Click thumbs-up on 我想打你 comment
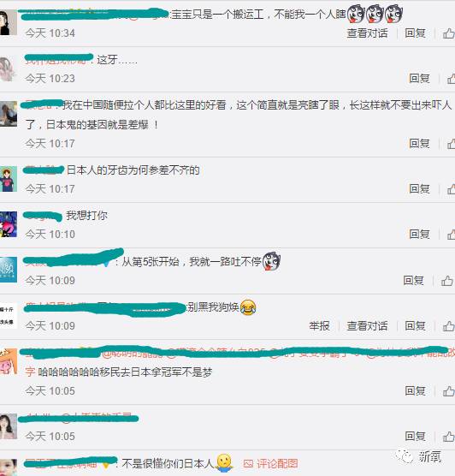 point(451,235)
